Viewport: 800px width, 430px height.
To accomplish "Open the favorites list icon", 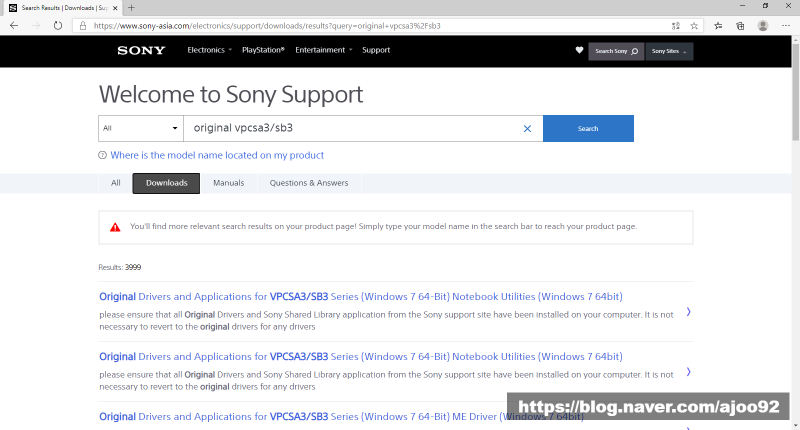I will pyautogui.click(x=718, y=26).
